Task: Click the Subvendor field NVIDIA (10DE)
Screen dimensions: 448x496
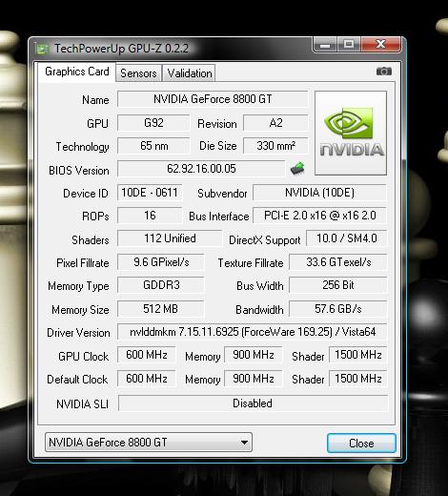Action: point(319,193)
